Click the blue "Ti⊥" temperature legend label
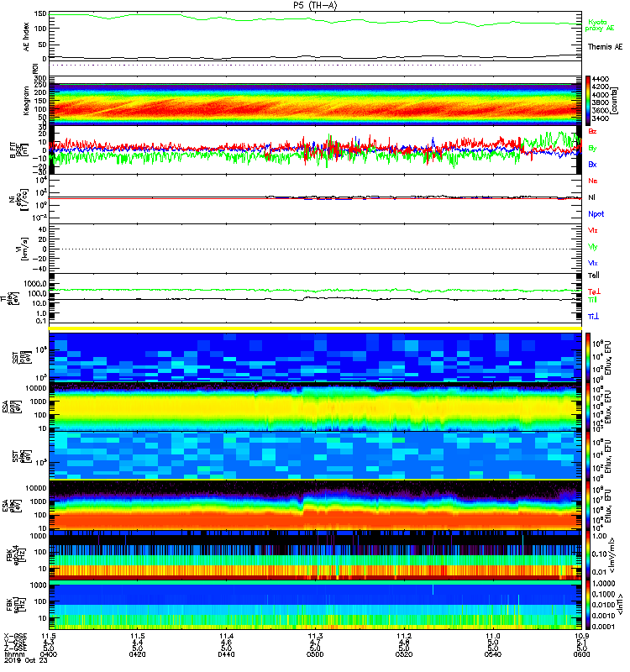This screenshot has height=672, width=630. pyautogui.click(x=593, y=317)
